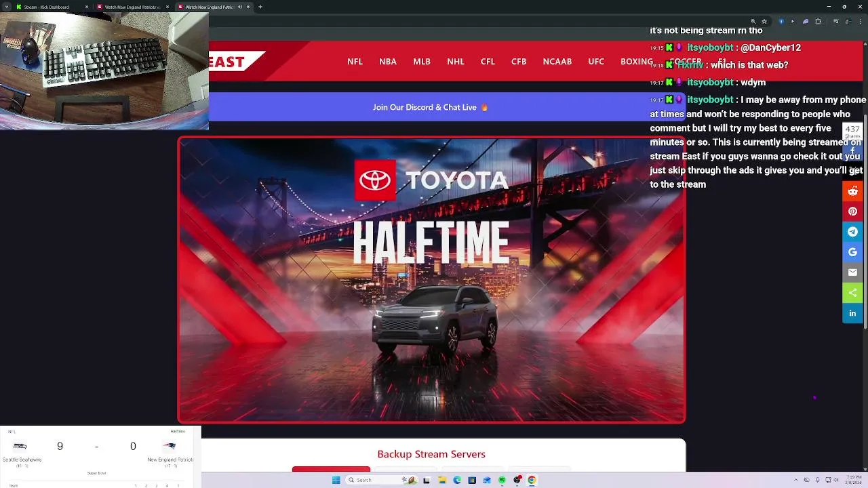The width and height of the screenshot is (868, 488).
Task: Open the CFL category
Action: [x=488, y=62]
